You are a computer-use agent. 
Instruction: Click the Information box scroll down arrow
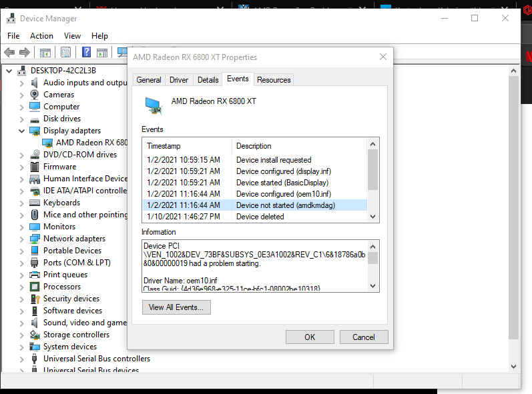(373, 286)
